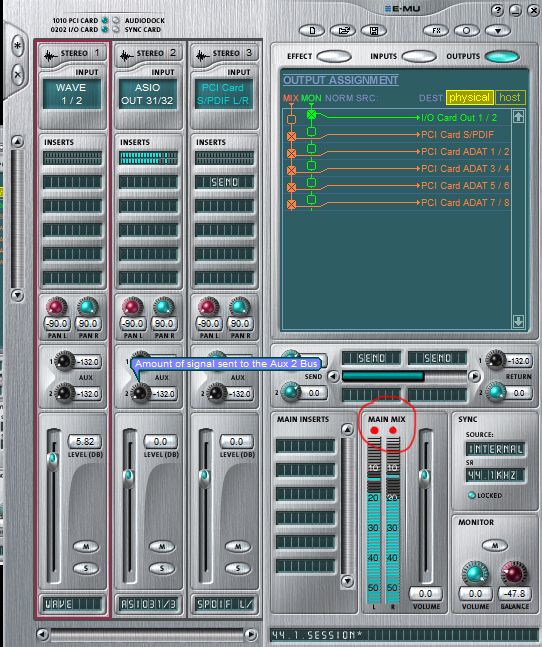Click Sync Source INTERNAL display
This screenshot has width=542, height=647.
click(495, 449)
